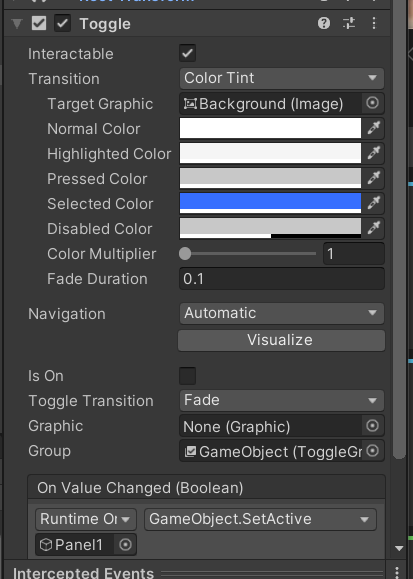Disable the Toggle component enabled checkbox
Screen dimensions: 413x579
tap(62, 24)
